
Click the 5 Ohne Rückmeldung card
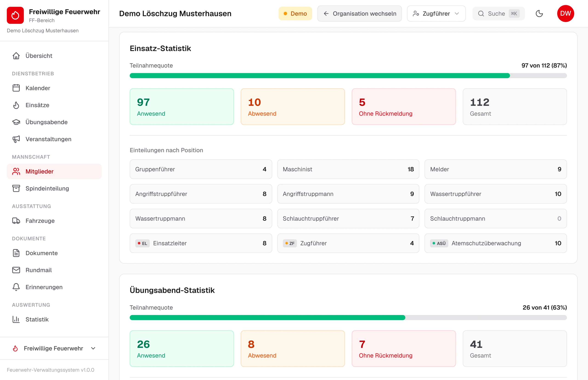[x=404, y=107]
